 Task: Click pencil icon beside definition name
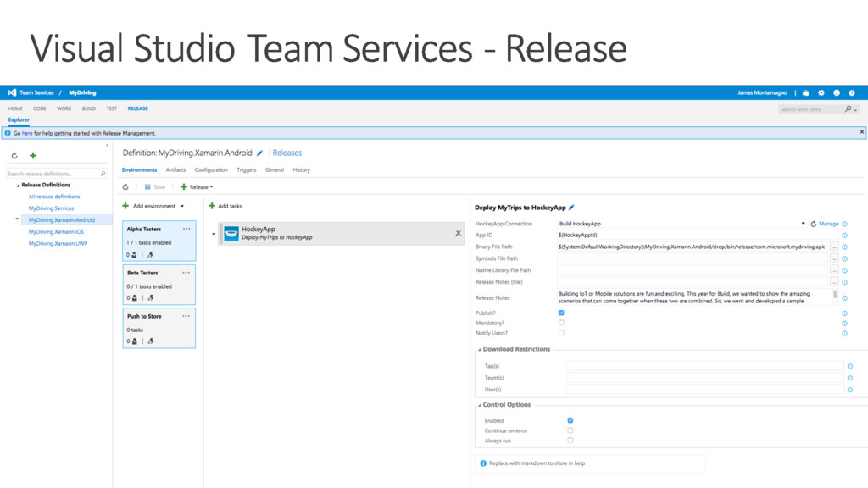click(x=260, y=153)
